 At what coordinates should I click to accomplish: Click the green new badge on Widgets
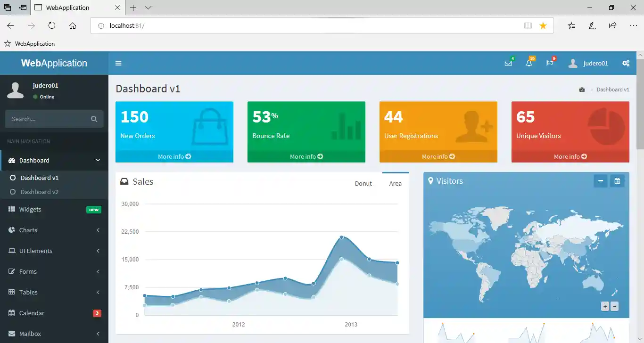tap(94, 210)
